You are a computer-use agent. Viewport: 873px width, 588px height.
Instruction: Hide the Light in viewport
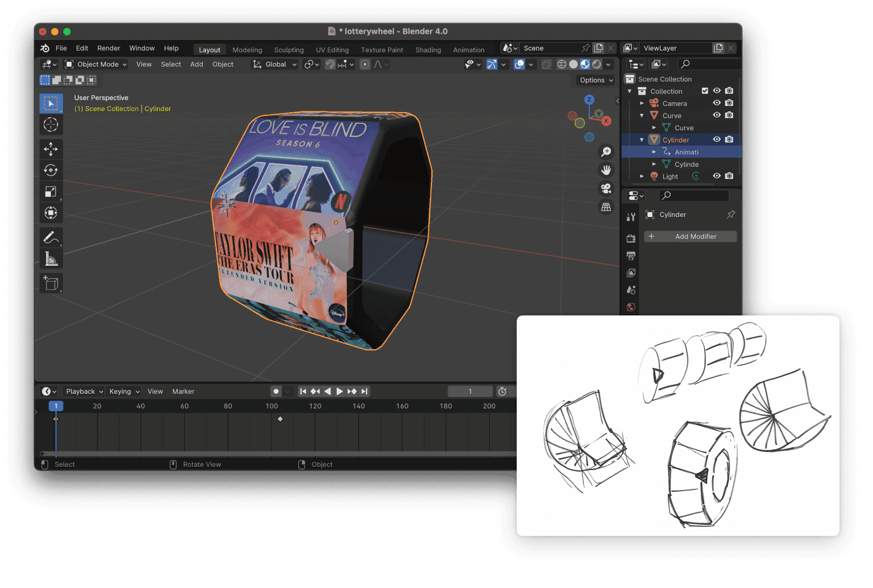click(x=717, y=176)
